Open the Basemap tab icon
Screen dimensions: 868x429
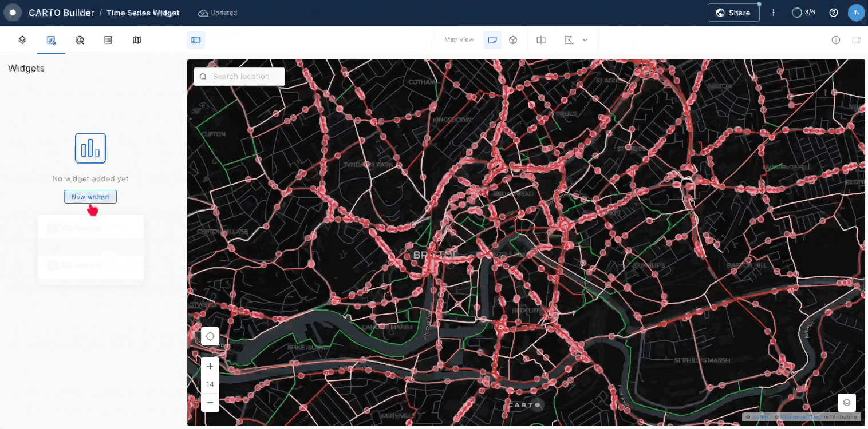click(137, 40)
